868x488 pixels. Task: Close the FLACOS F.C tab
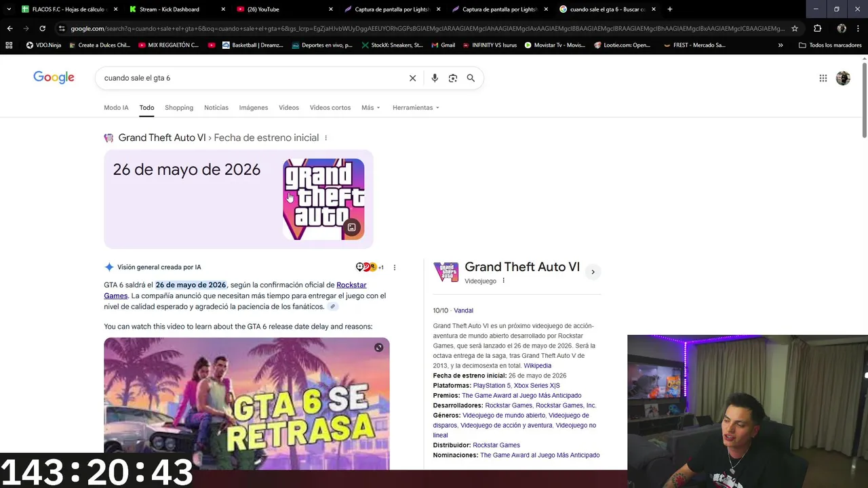(115, 9)
